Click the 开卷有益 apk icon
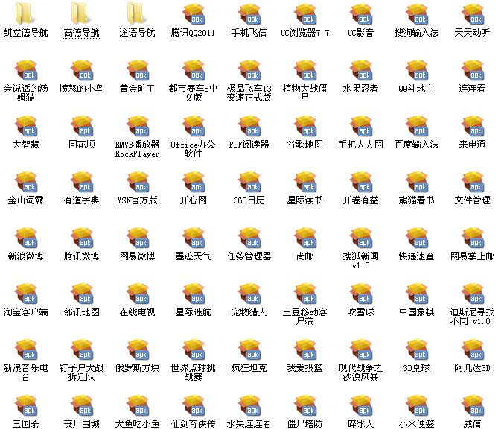This screenshot has height=433, width=504. pos(361,182)
